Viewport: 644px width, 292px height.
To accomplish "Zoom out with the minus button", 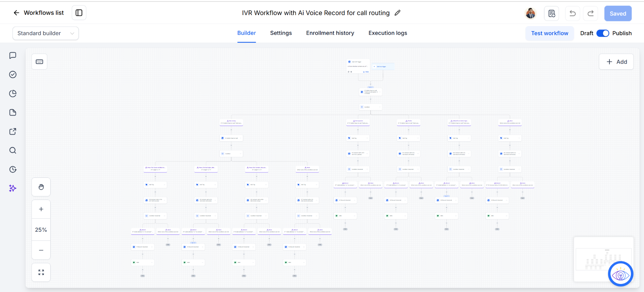I will point(41,250).
